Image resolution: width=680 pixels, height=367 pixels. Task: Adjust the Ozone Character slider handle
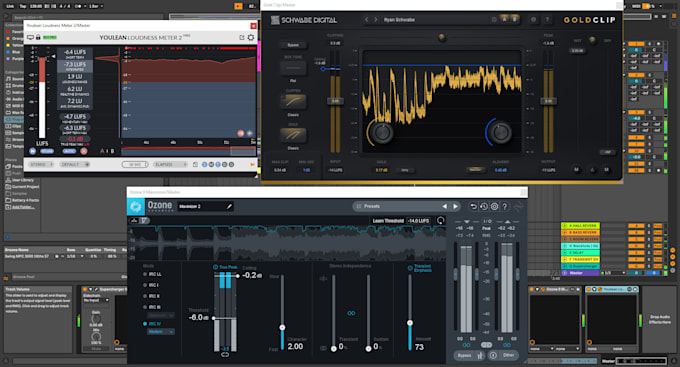282,328
